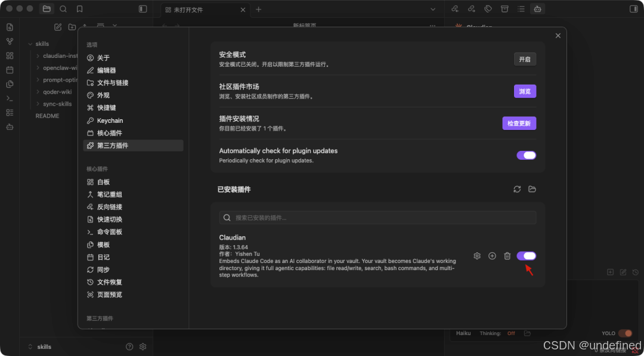Open 关于 settings section
This screenshot has width=644, height=356.
133,58
